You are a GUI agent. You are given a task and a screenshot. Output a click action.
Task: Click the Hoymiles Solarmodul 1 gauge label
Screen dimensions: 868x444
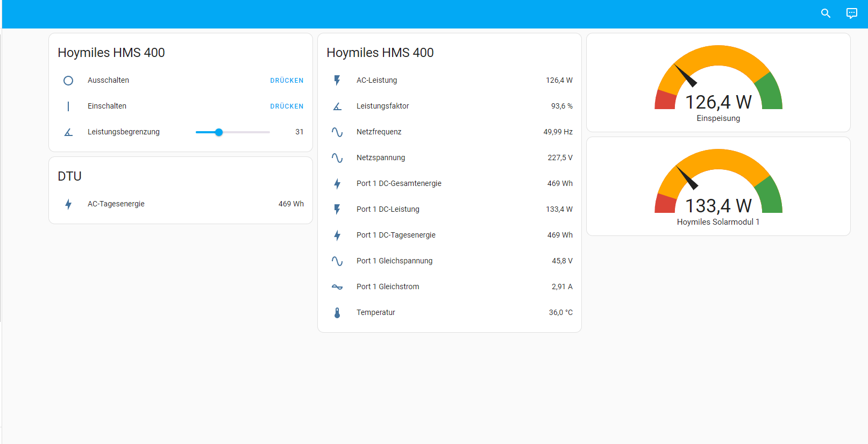click(718, 222)
